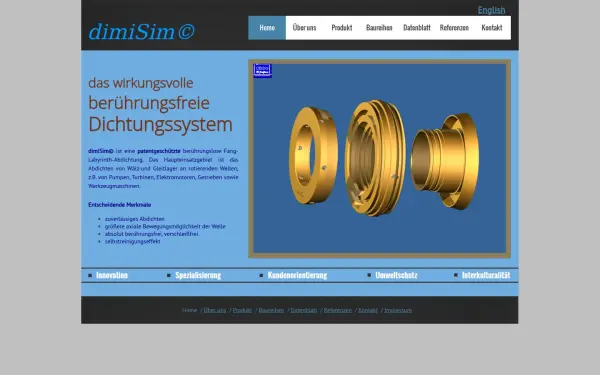The height and width of the screenshot is (375, 600).
Task: Open footer link Baureihen
Action: point(271,310)
